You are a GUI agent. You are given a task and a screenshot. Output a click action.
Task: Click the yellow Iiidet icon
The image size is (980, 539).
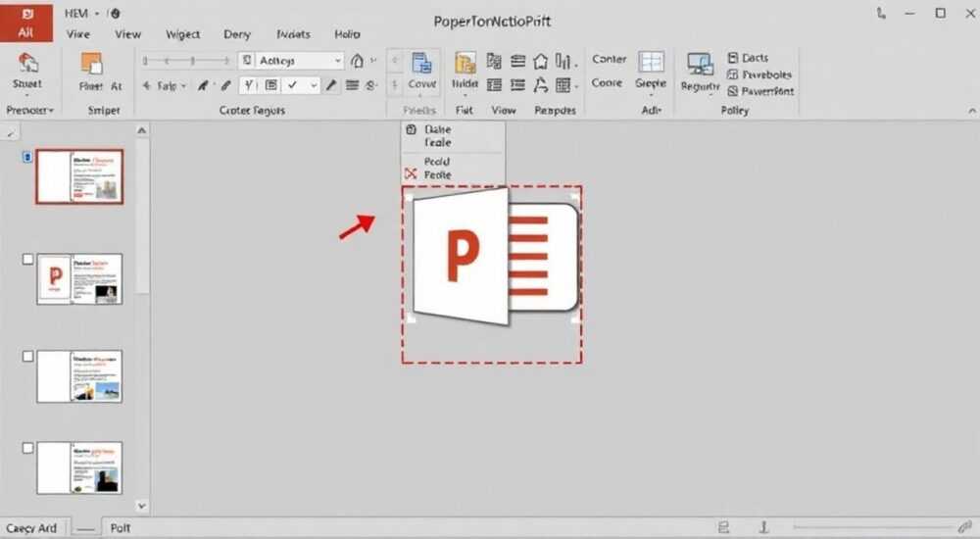click(x=465, y=63)
